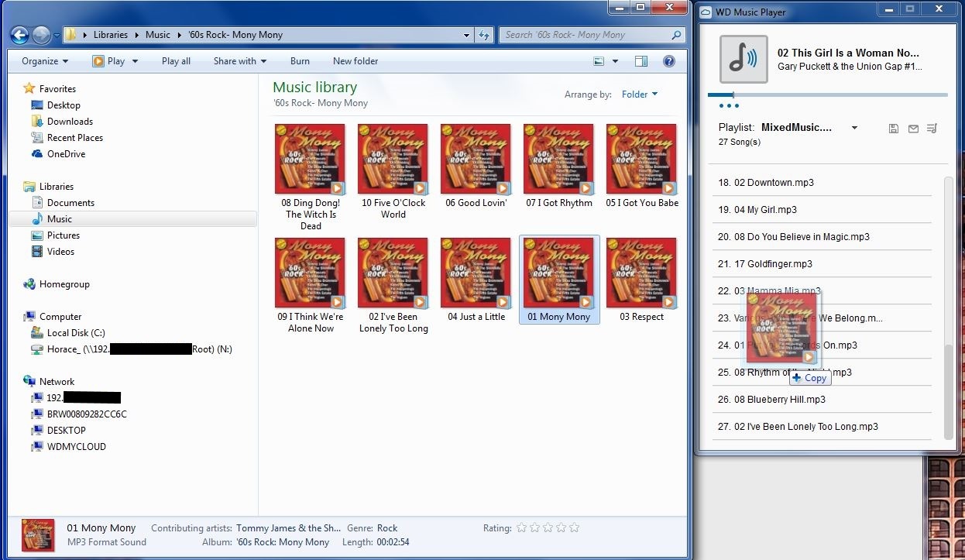Change your view icon in Explorer toolbar

598,61
